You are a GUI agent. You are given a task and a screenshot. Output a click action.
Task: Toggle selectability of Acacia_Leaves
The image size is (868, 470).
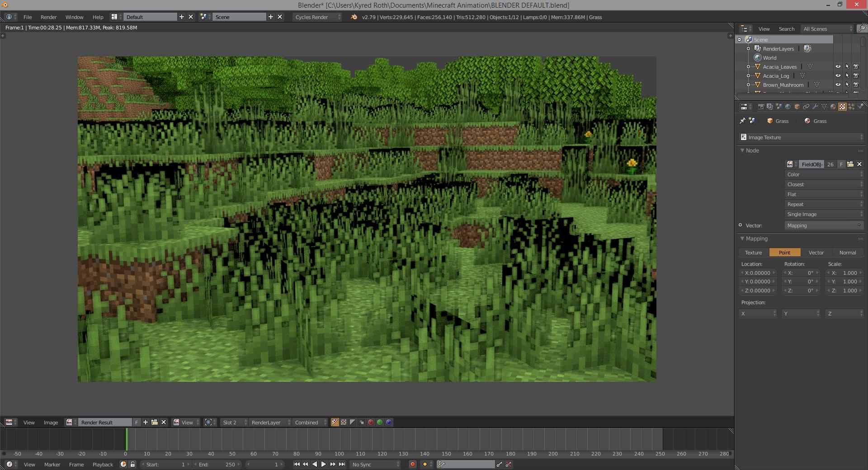pyautogui.click(x=847, y=66)
